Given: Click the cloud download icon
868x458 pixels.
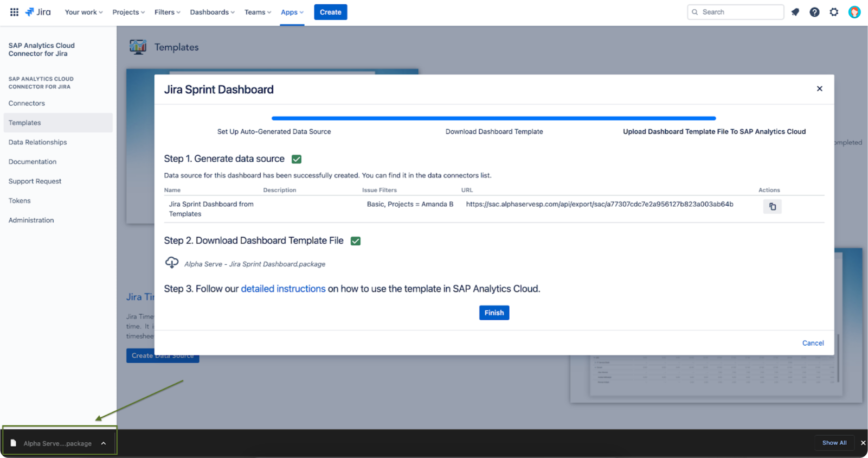Looking at the screenshot, I should coord(172,263).
